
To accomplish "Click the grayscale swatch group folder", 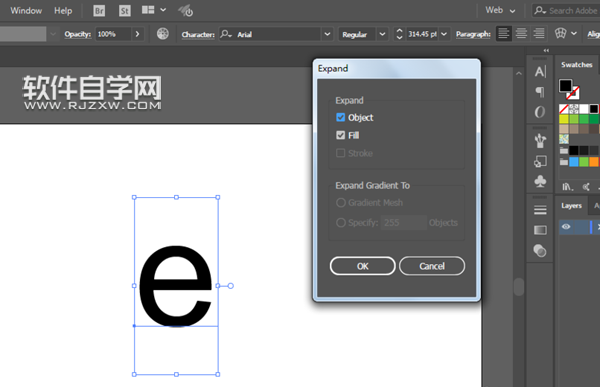I will (x=564, y=150).
